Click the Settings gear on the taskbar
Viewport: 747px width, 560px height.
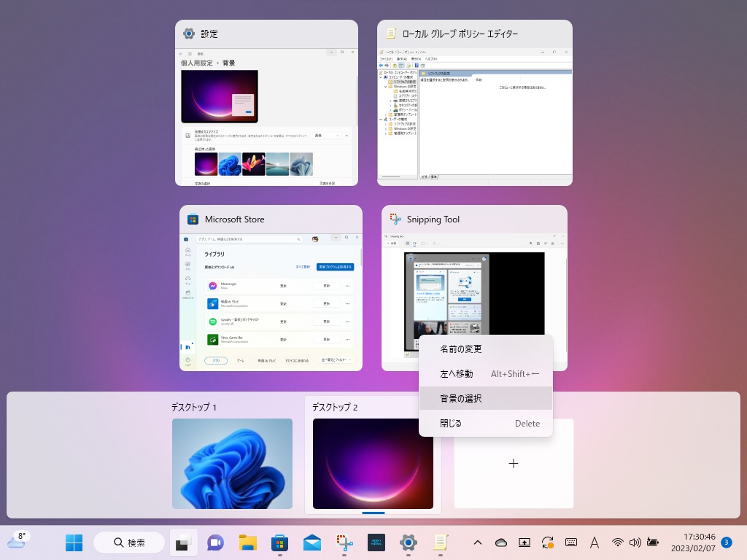pyautogui.click(x=408, y=542)
